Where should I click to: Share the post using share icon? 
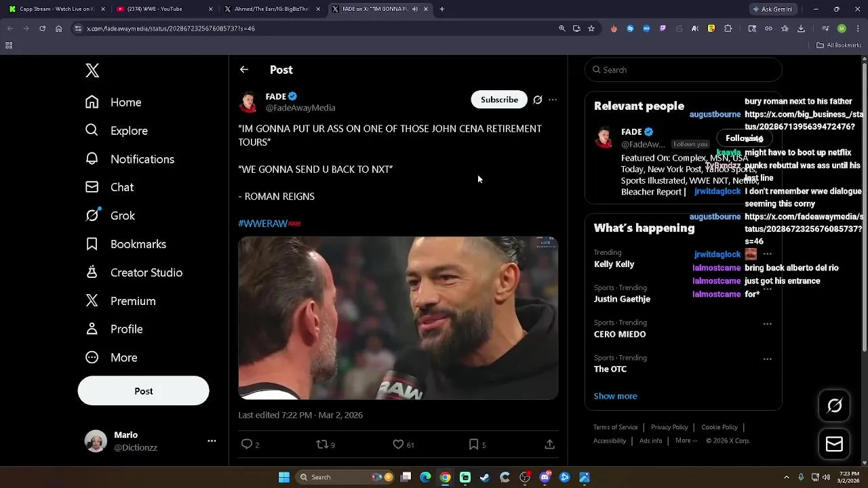point(550,445)
